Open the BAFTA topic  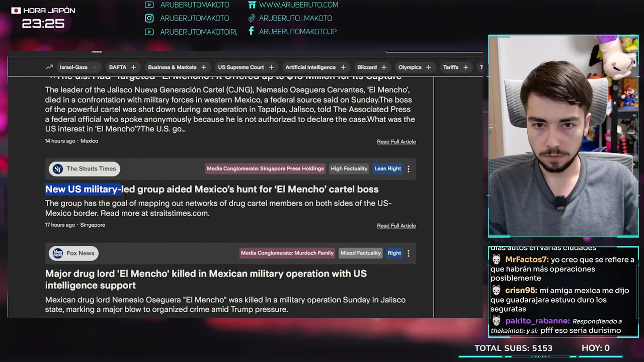click(x=118, y=67)
